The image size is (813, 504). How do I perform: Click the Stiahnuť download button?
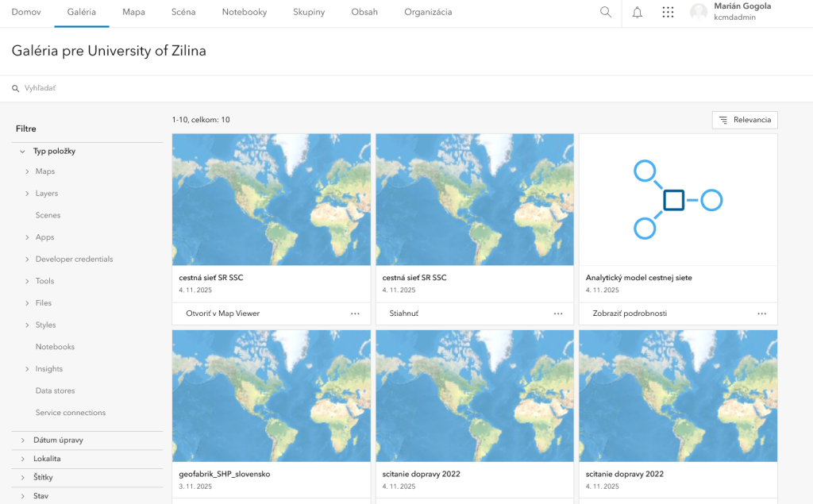click(404, 314)
